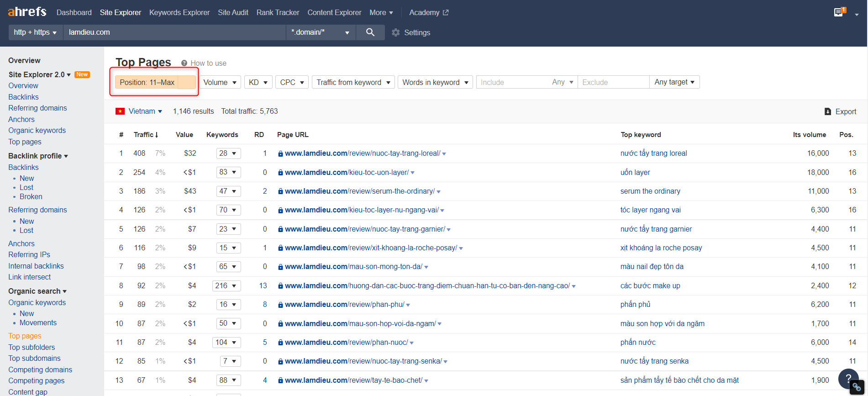Screen dimensions: 868x396
Task: Open Movements in sidebar
Action: click(38, 322)
